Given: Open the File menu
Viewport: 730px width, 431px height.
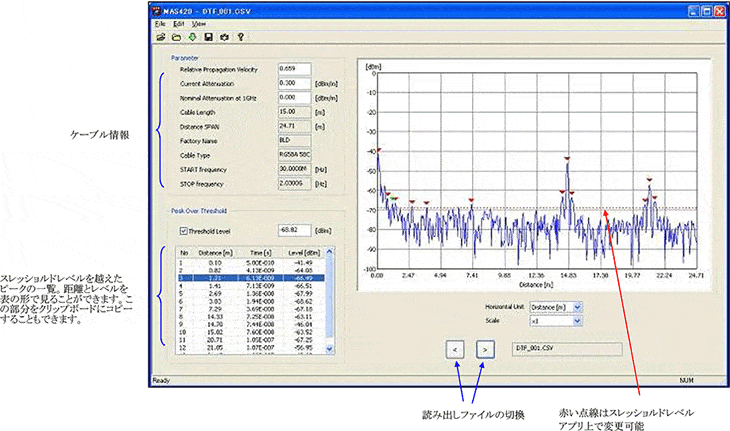Looking at the screenshot, I should point(160,24).
